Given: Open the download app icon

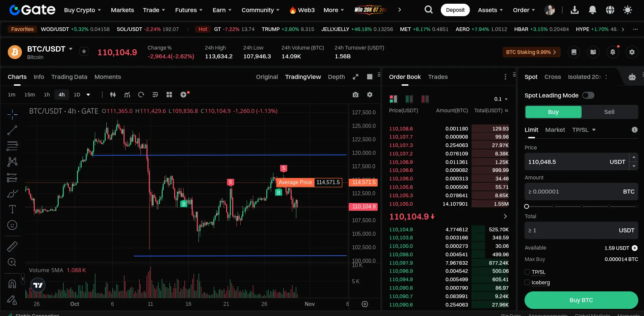Looking at the screenshot, I should 574,10.
